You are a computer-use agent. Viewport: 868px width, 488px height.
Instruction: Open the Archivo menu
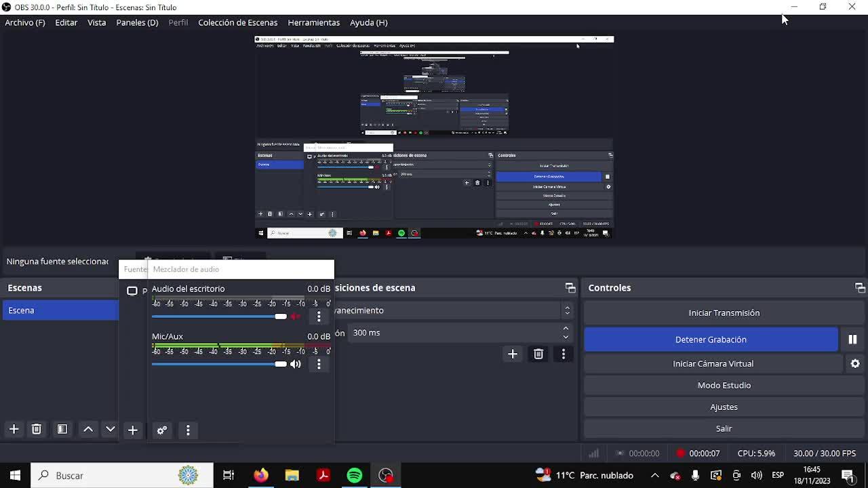pos(25,22)
